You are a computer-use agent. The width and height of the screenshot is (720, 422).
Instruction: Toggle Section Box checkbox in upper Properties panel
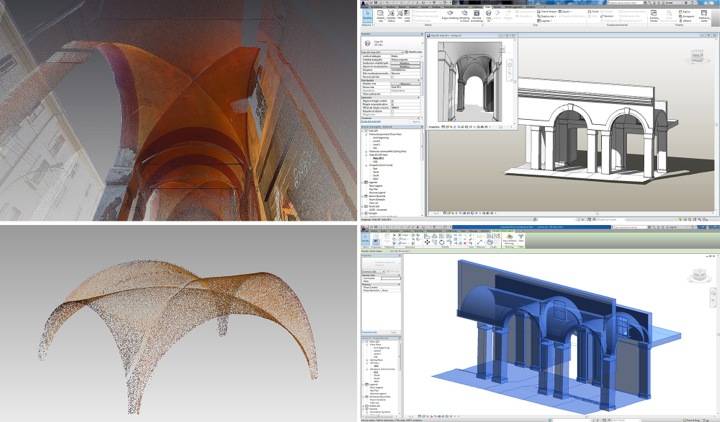click(393, 111)
